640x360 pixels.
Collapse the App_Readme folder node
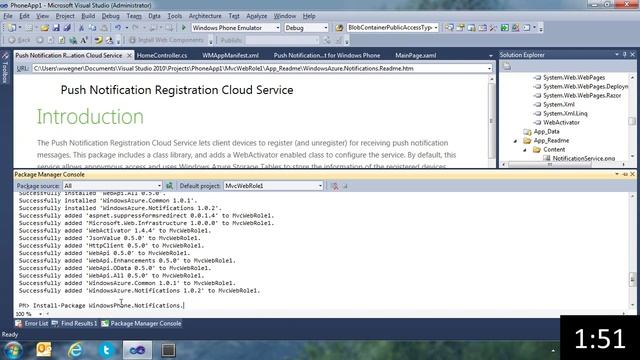pyautogui.click(x=515, y=141)
